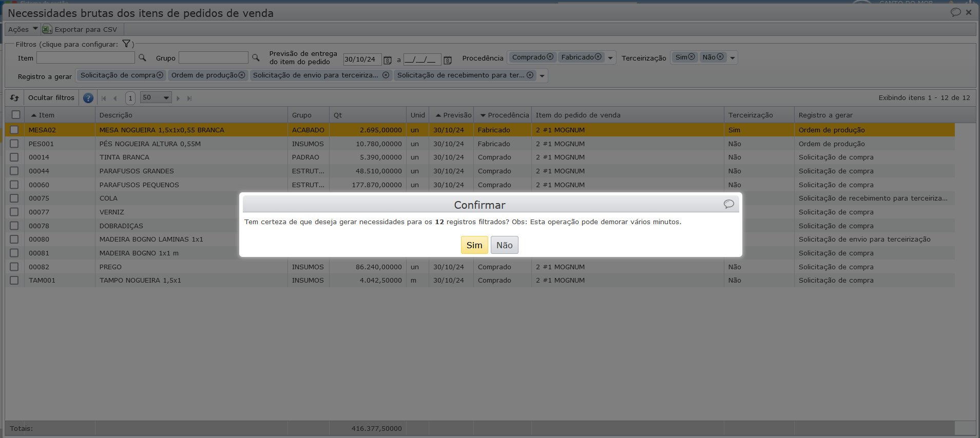Remove Solicitação de compra tag
The height and width of the screenshot is (438, 980).
coord(160,75)
